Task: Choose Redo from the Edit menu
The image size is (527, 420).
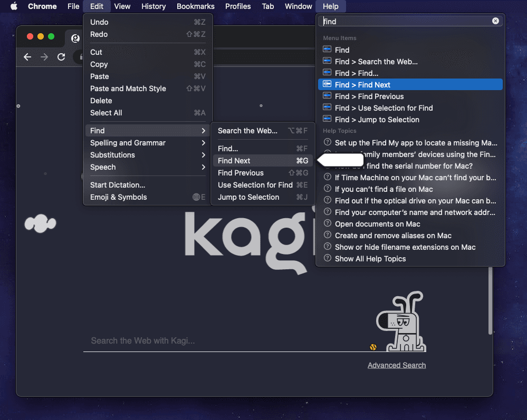Action: point(148,34)
